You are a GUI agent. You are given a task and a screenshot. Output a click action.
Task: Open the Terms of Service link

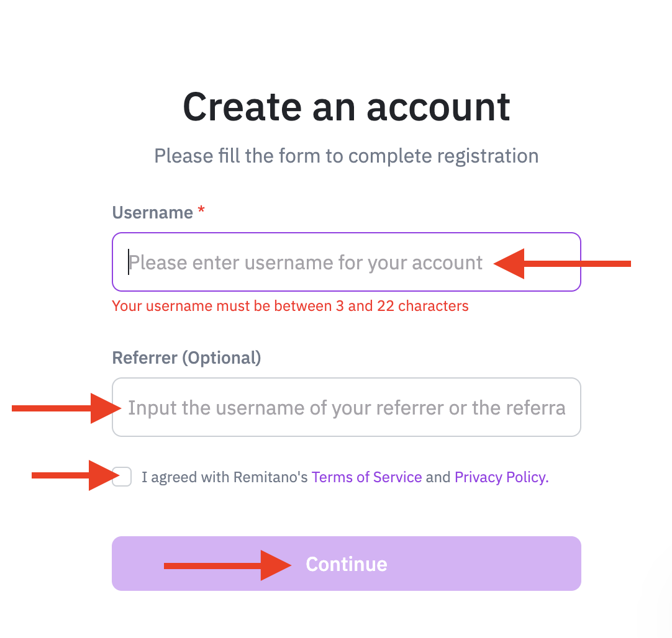(366, 477)
